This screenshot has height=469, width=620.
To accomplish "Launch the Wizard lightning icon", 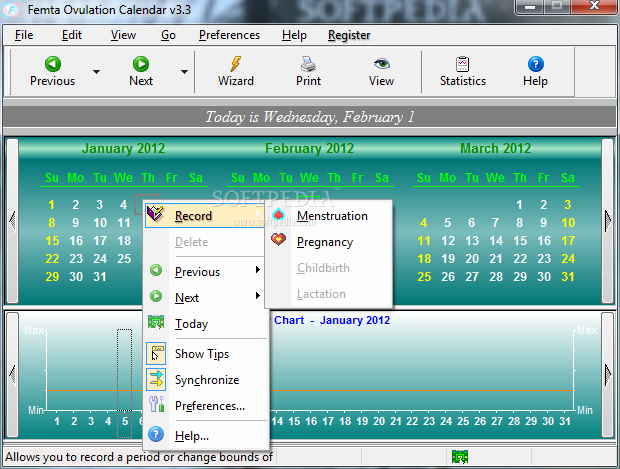I will (236, 64).
